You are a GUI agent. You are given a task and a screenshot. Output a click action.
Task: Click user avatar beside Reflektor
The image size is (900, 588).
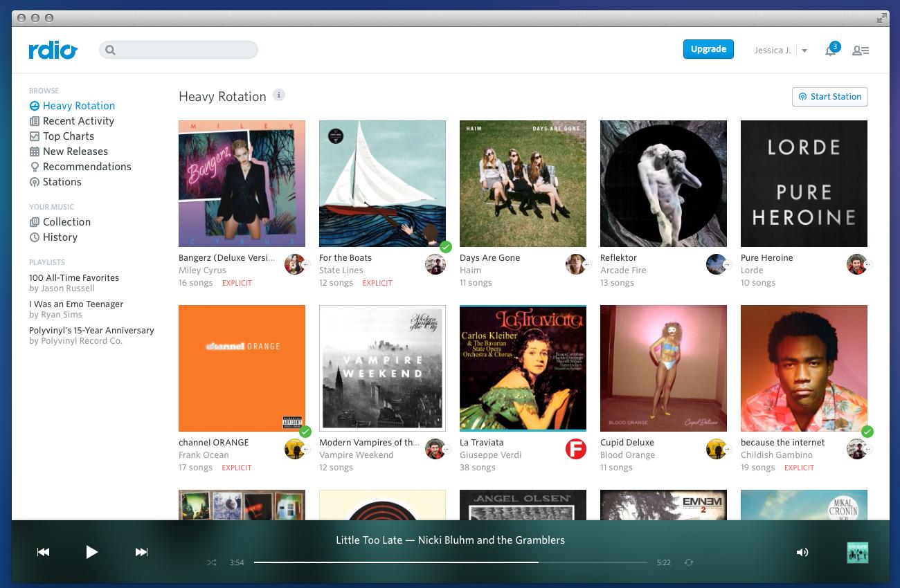pyautogui.click(x=717, y=264)
